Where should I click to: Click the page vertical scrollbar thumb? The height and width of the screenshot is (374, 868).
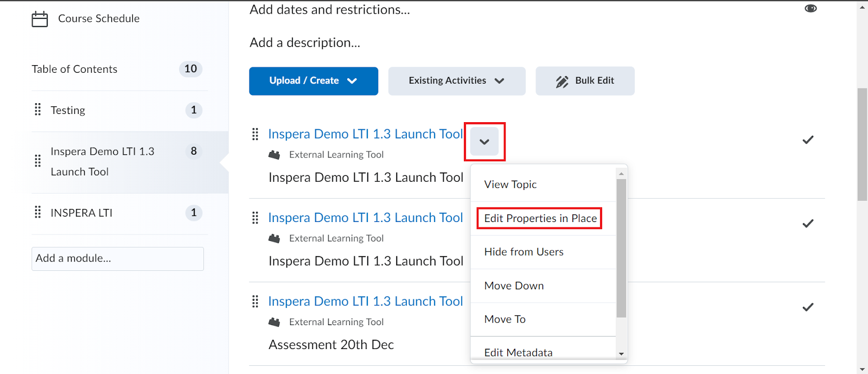[862, 144]
